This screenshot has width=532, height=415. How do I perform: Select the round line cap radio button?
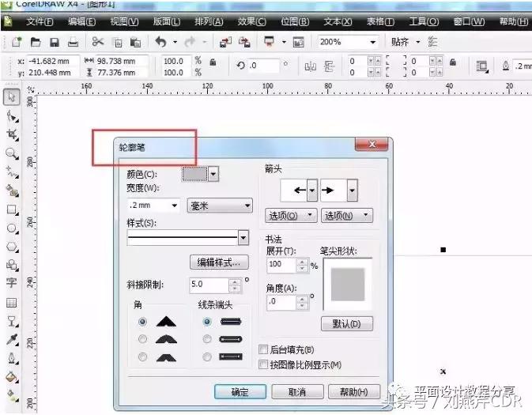(207, 339)
